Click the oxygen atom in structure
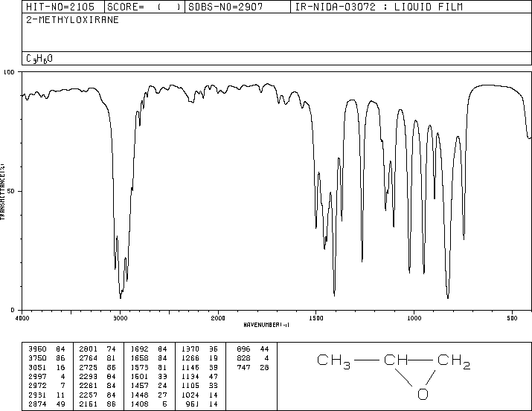This screenshot has height=411, width=532. tap(423, 394)
